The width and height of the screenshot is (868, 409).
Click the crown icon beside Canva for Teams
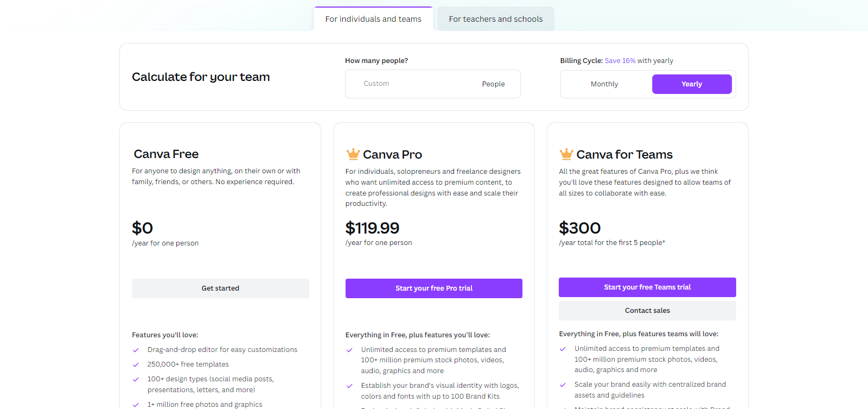pos(566,154)
